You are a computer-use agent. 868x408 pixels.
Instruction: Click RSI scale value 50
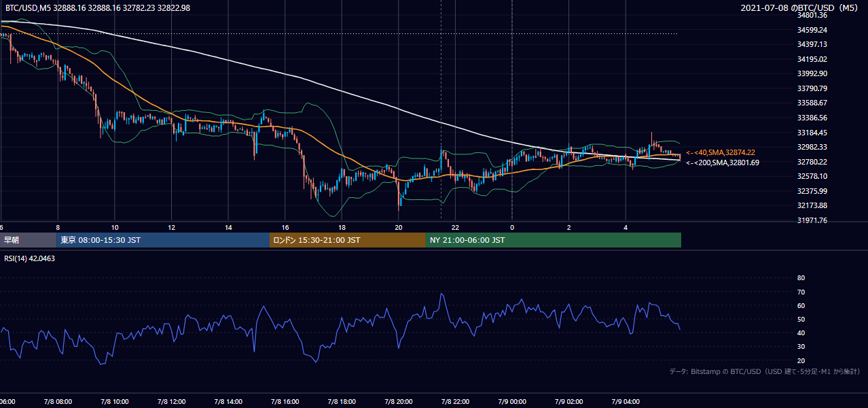[801, 319]
